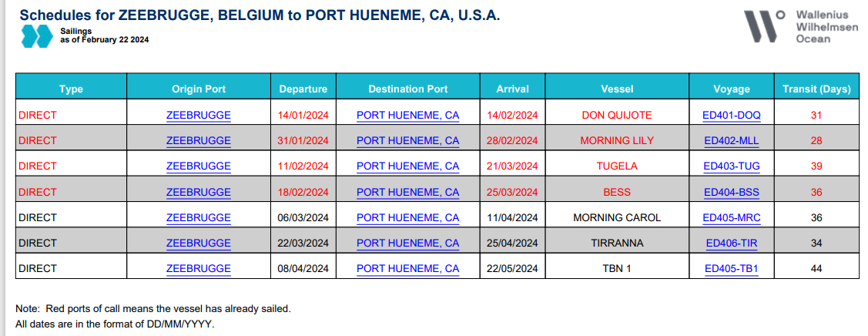Click ZEEBRUGGE origin link in TIRRANNA row
The height and width of the screenshot is (336, 868).
(x=198, y=243)
